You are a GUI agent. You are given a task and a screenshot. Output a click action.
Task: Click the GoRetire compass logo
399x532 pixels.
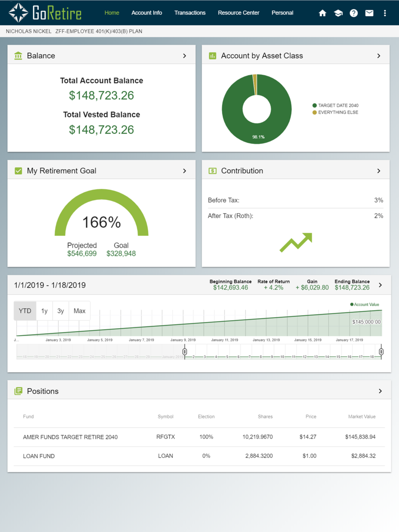(x=18, y=13)
